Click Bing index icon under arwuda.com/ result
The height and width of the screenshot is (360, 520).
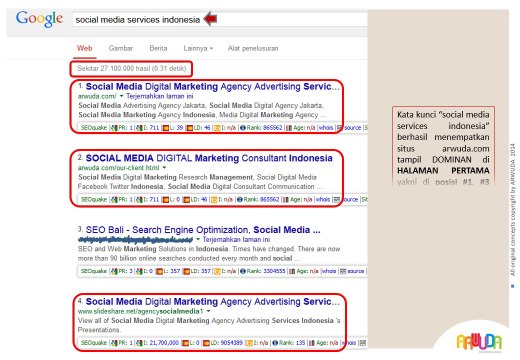tap(217, 128)
